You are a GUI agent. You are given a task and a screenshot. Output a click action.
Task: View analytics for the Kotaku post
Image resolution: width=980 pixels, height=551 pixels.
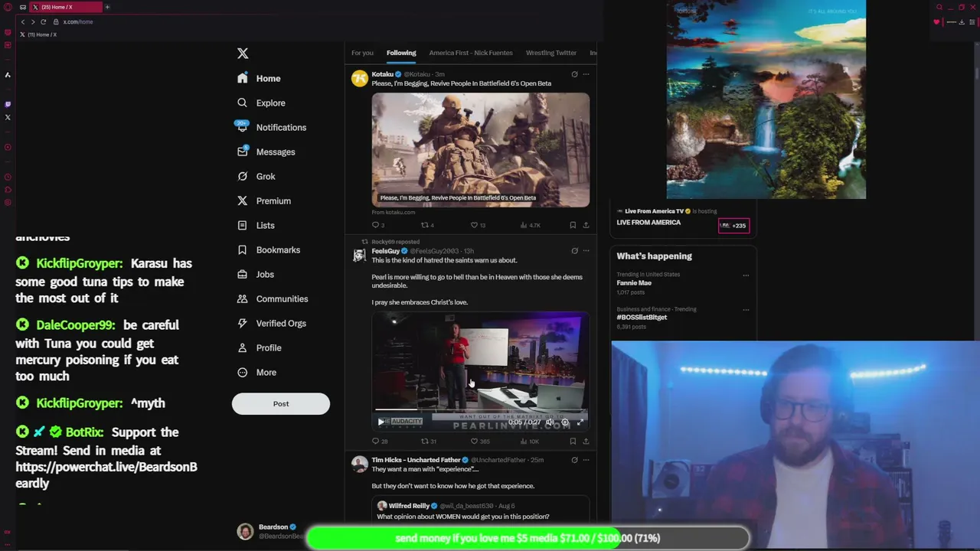[530, 225]
